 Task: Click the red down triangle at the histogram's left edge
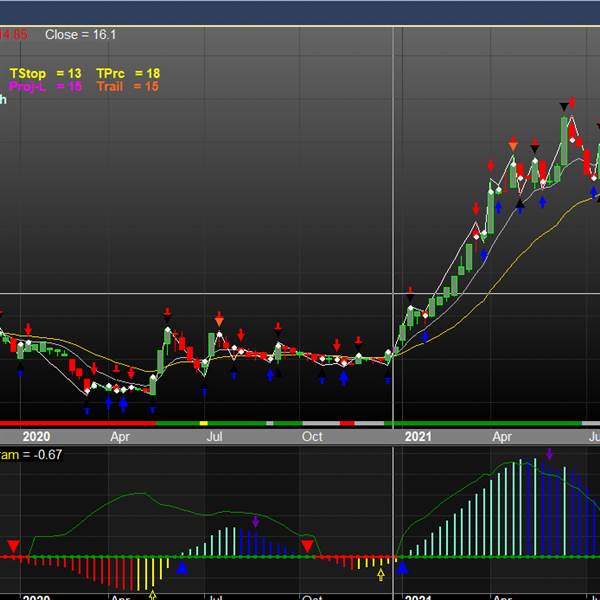[13, 546]
